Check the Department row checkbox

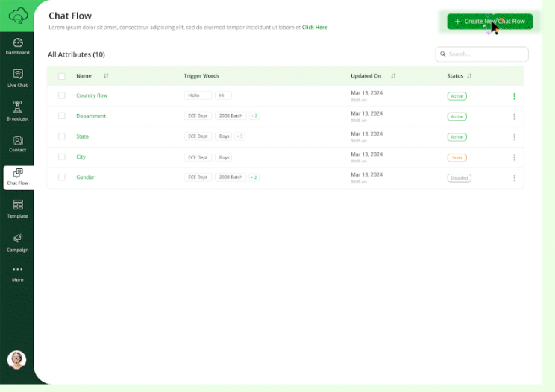point(62,116)
